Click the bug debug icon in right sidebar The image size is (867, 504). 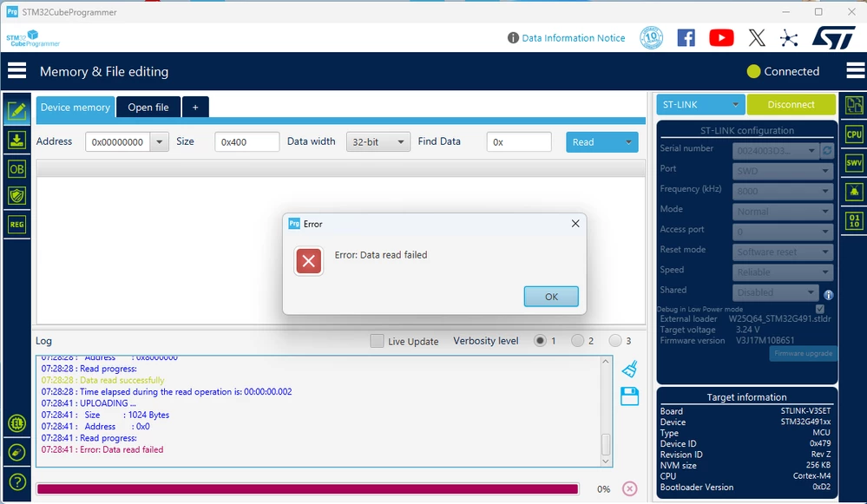(x=854, y=192)
